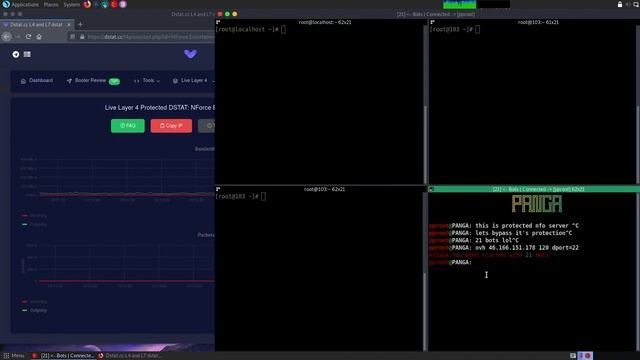The width and height of the screenshot is (640, 360).
Task: Click the teal launcher icon in top panel
Action: (105, 4)
